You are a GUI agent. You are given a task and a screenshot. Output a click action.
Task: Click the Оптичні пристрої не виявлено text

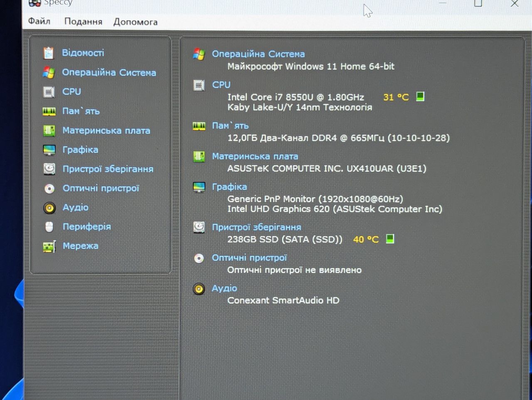point(294,270)
